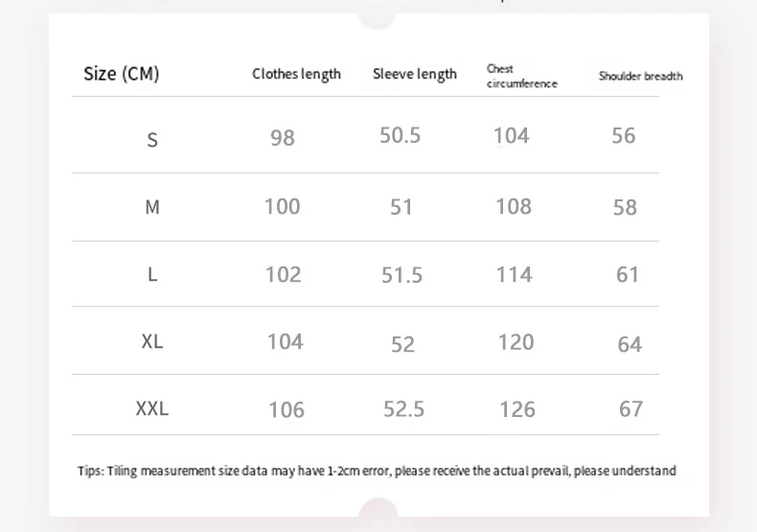Screen dimensions: 757x532
Task: Click clothes length value 98 for size S
Action: click(283, 138)
